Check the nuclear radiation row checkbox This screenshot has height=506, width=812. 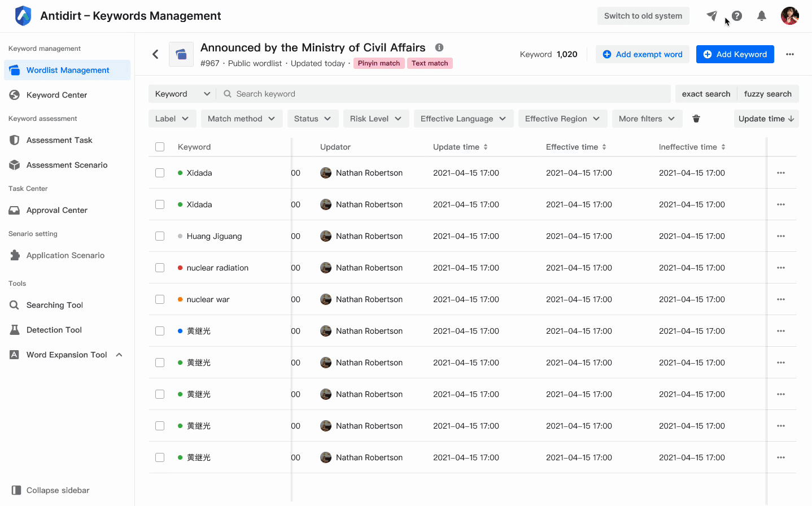click(x=160, y=268)
